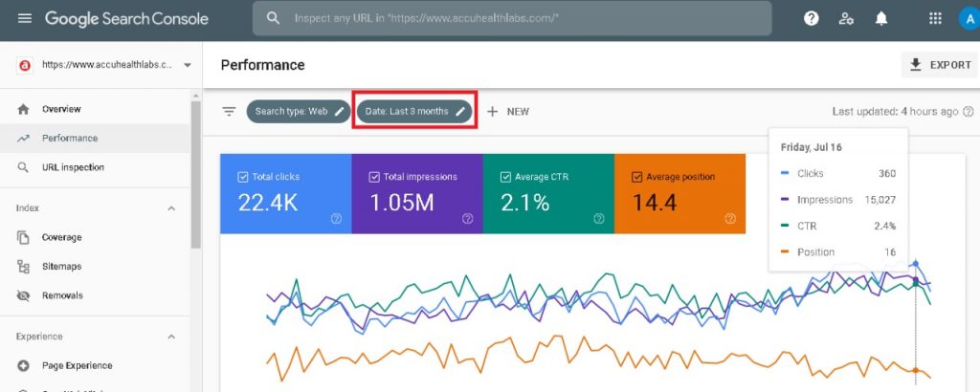Select Performance in sidebar
The width and height of the screenshot is (980, 392).
(x=95, y=139)
